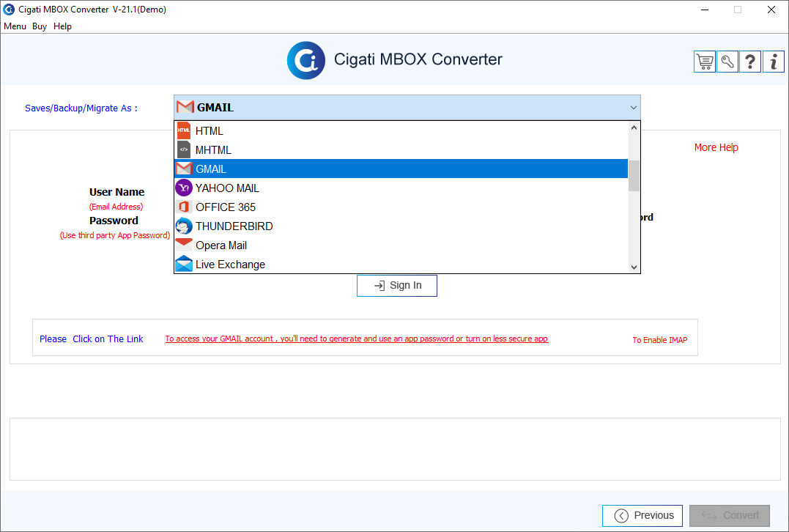This screenshot has height=532, width=789.
Task: Click the Cigati icon in the title bar
Action: click(9, 10)
